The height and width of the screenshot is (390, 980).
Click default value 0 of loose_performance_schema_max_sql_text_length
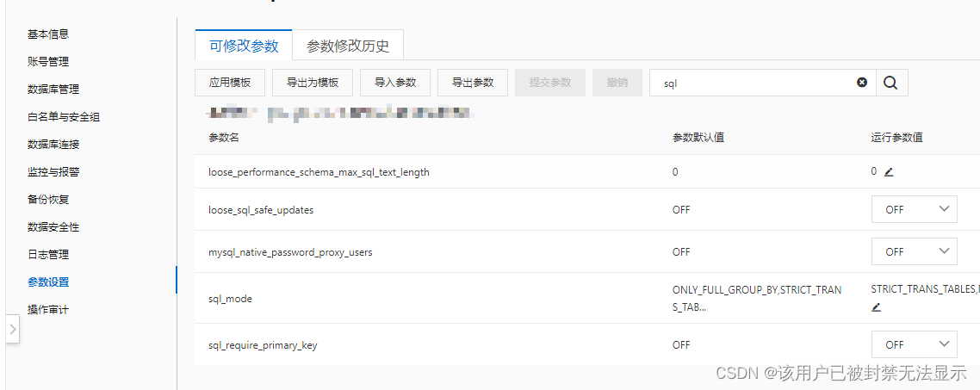pyautogui.click(x=675, y=172)
